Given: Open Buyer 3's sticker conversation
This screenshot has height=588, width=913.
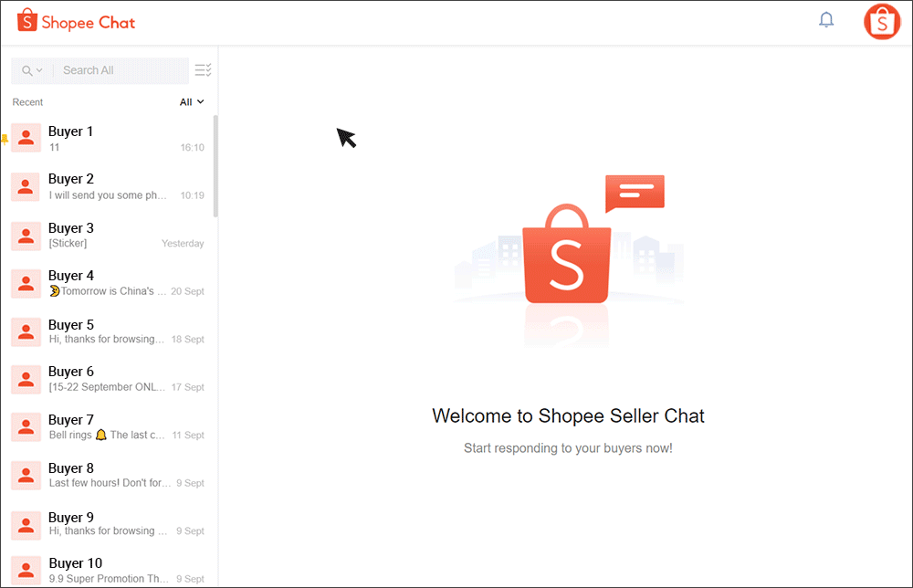Looking at the screenshot, I should (x=110, y=235).
